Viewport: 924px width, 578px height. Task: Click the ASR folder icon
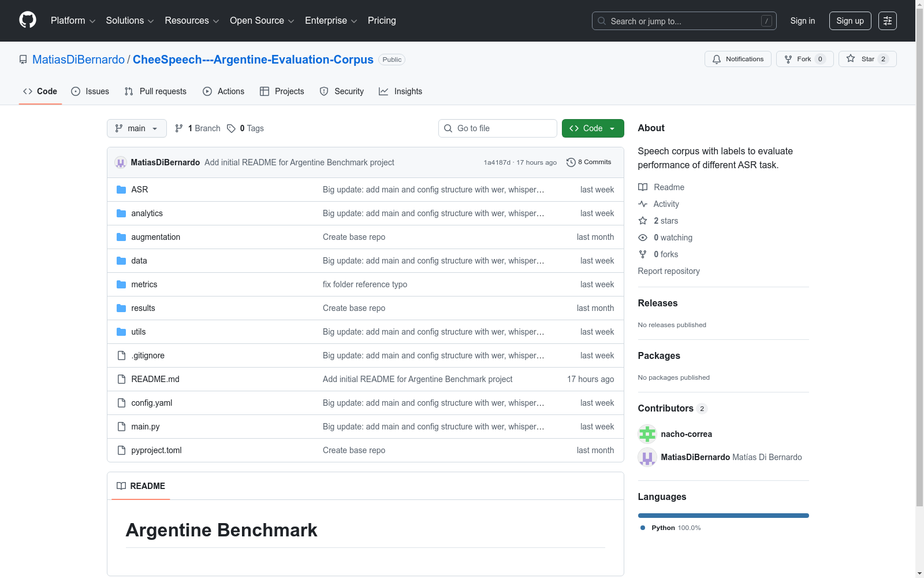point(121,190)
